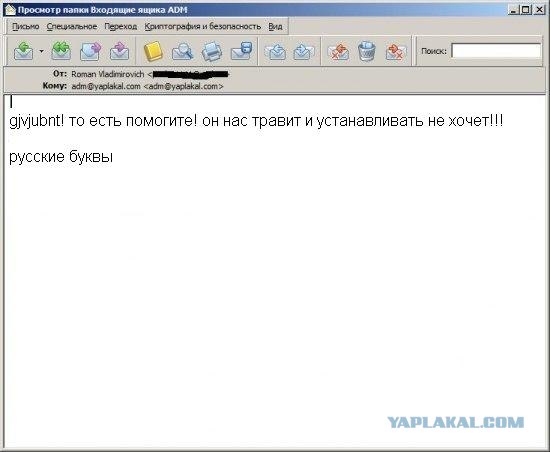Click delete-and-next red cross envelope icon
550x452 pixels.
pos(396,52)
